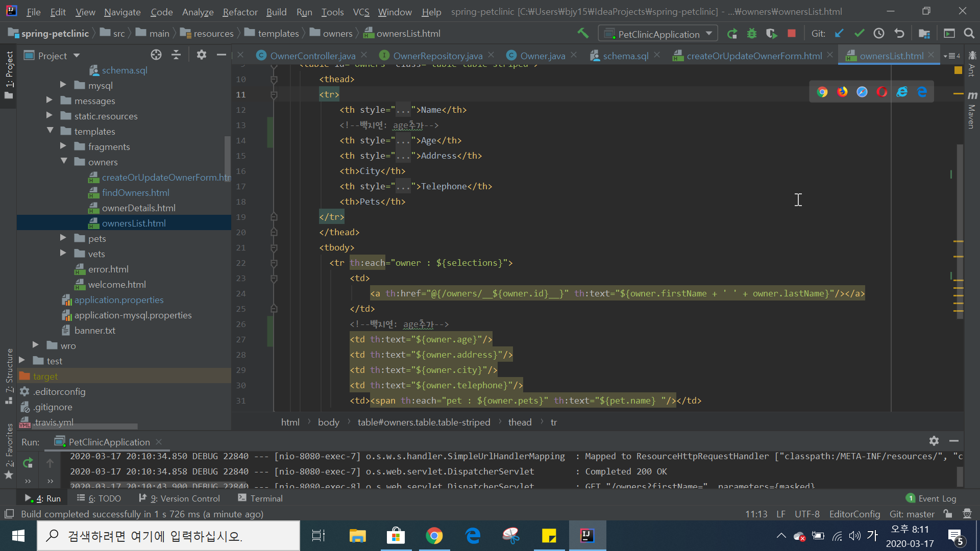
Task: Expand the fragments folder in project tree
Action: 63,146
